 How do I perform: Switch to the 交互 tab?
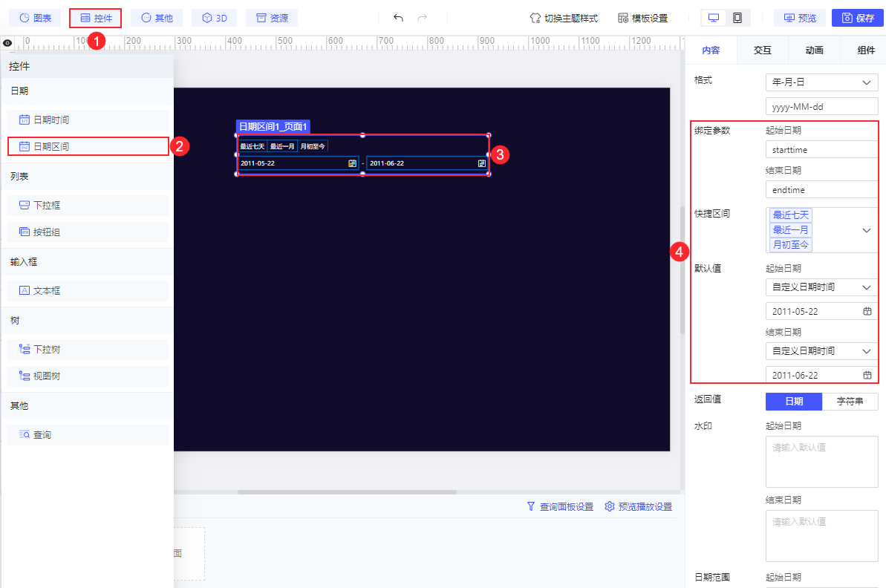click(x=762, y=50)
